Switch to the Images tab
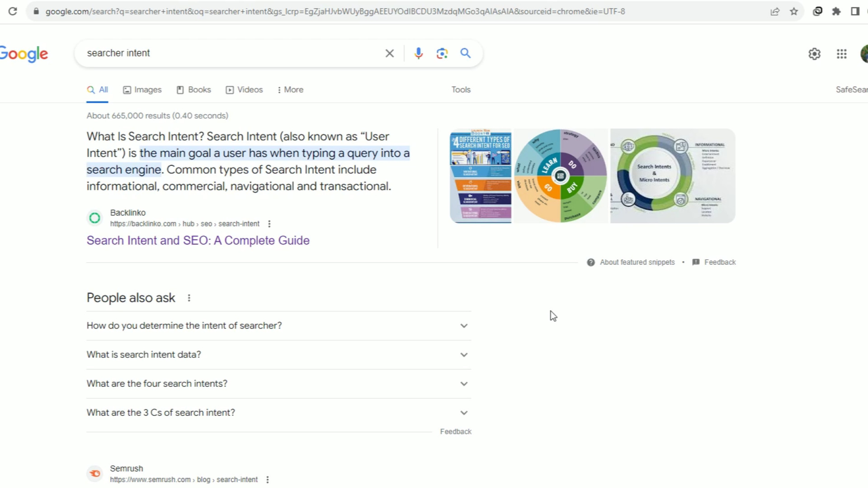Screen dimensions: 868x488 (142, 90)
